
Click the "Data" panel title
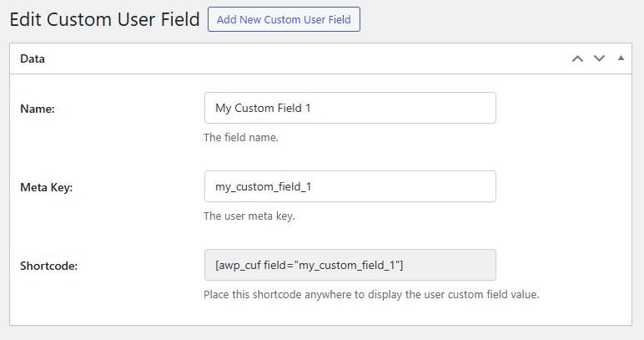coord(33,59)
